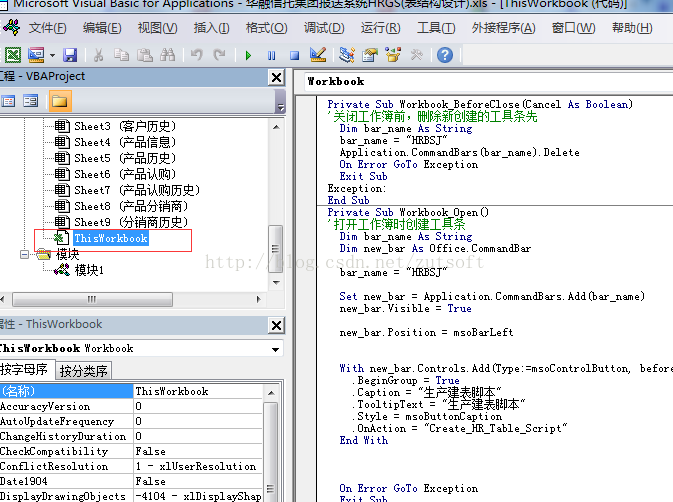Switch to the 按字母序 tab
The image size is (673, 502).
[27, 369]
